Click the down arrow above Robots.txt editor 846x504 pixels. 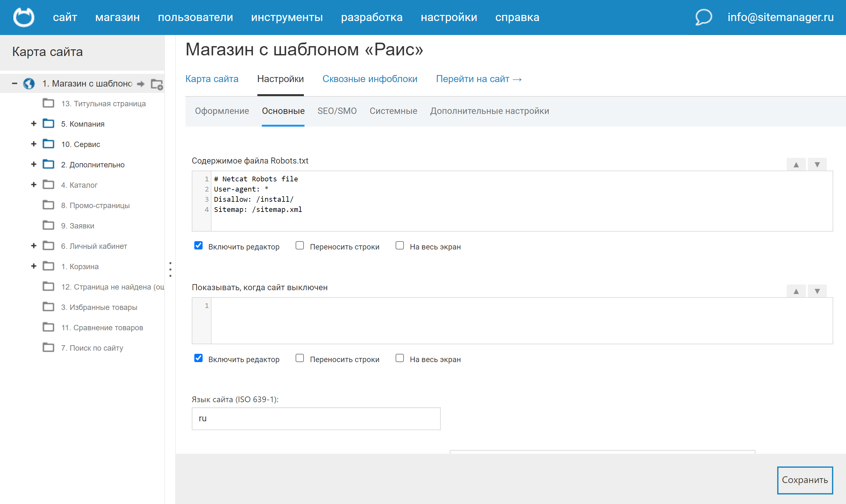coord(817,165)
